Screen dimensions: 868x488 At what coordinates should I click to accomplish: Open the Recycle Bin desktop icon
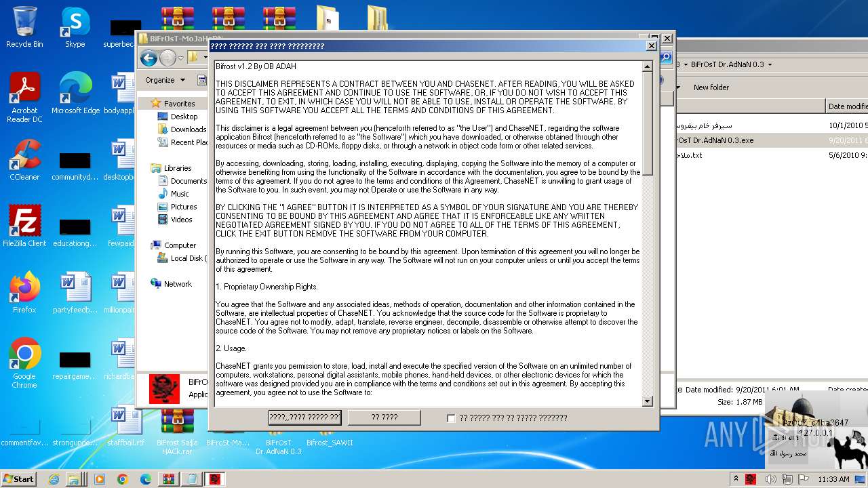point(24,27)
